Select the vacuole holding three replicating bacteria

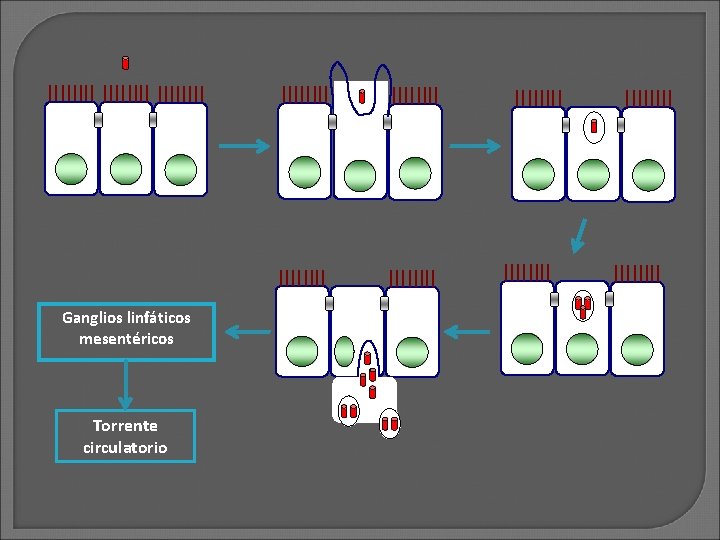click(x=583, y=306)
